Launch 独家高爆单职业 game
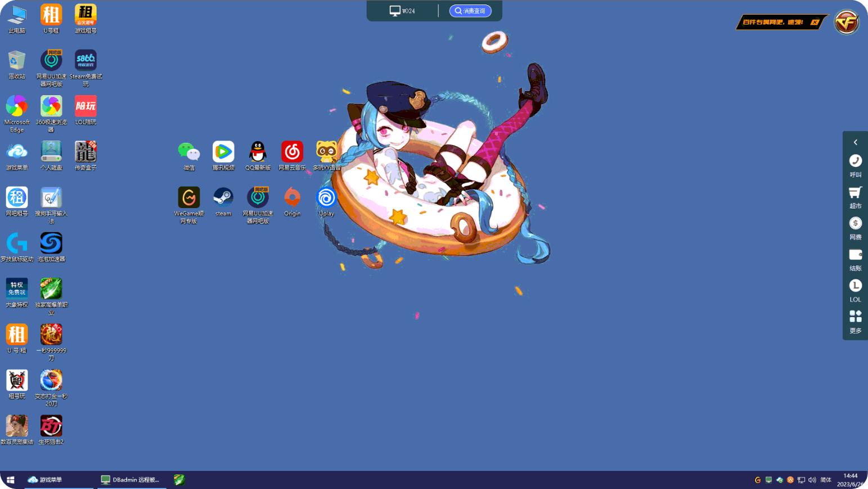The width and height of the screenshot is (868, 489). [x=51, y=296]
